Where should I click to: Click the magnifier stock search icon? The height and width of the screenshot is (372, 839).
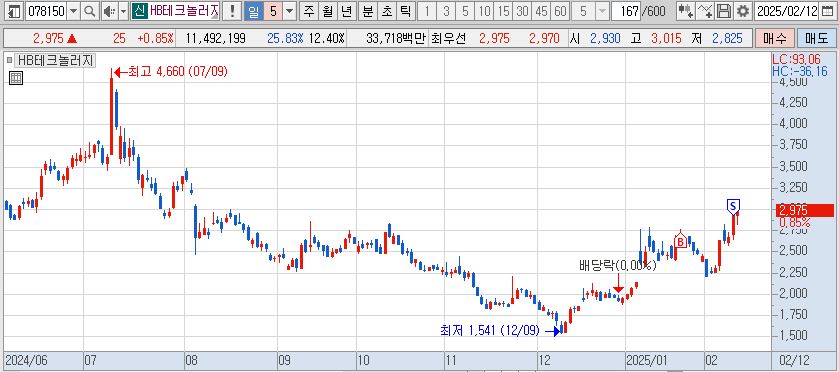tap(89, 11)
